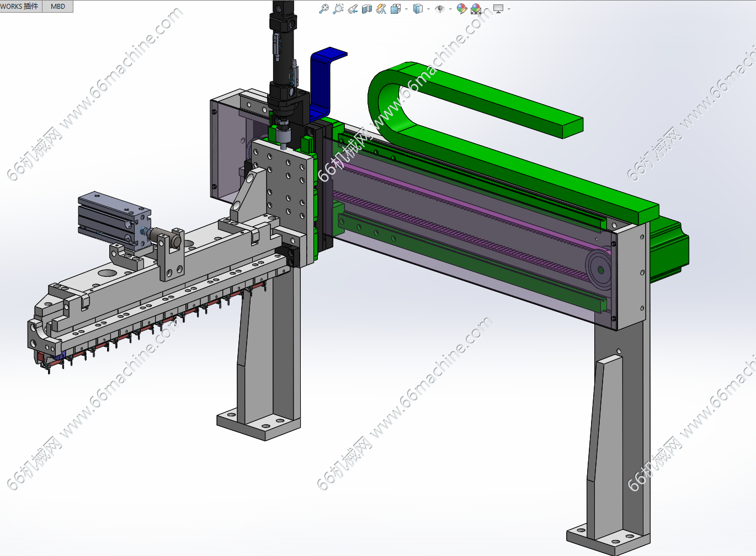The width and height of the screenshot is (756, 556).
Task: Open Dynamic Annotation Views
Action: 381,9
